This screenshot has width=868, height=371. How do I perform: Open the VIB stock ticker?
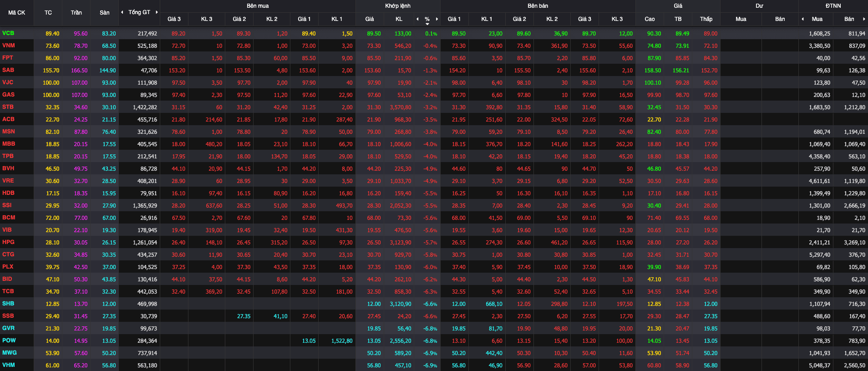tap(7, 230)
